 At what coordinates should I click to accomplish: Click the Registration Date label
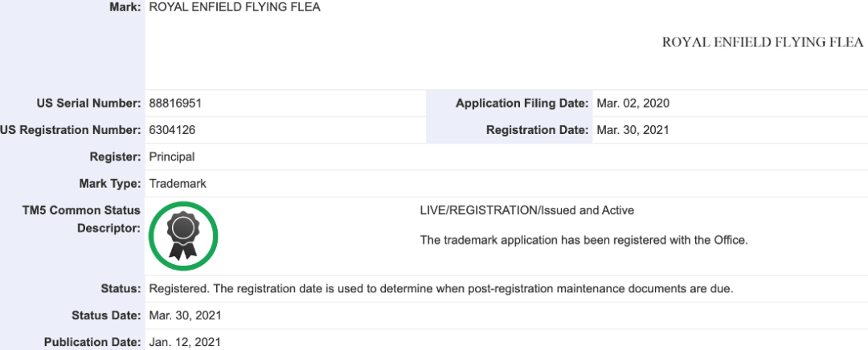point(538,130)
